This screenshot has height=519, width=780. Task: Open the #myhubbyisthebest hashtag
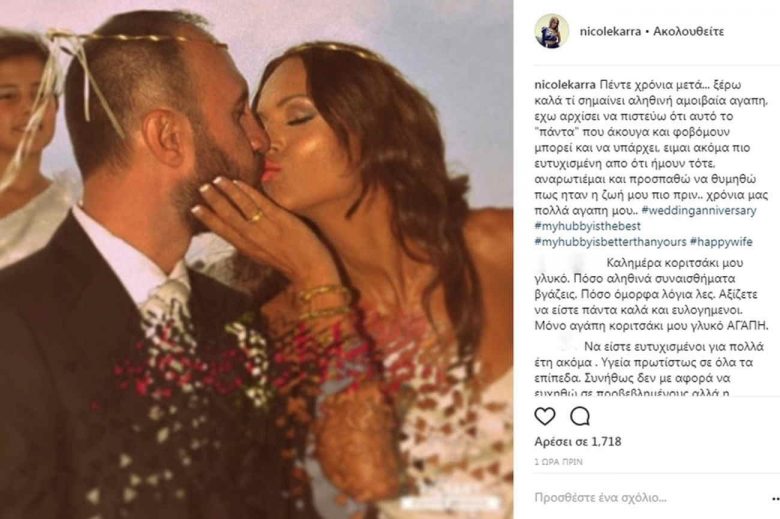point(587,226)
